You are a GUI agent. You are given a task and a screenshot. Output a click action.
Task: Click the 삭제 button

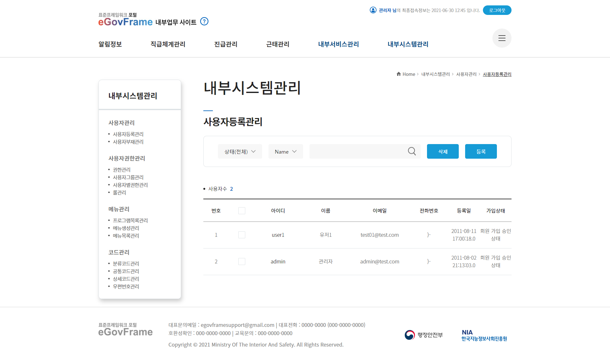click(443, 152)
